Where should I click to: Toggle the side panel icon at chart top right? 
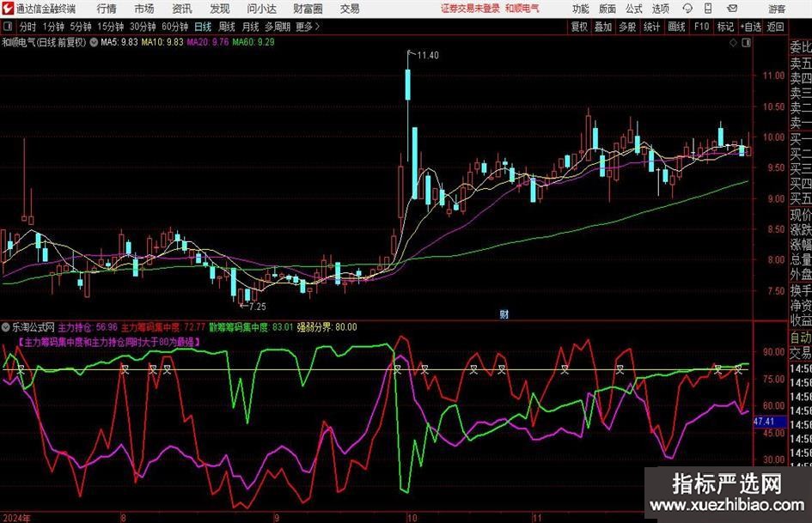(746, 43)
